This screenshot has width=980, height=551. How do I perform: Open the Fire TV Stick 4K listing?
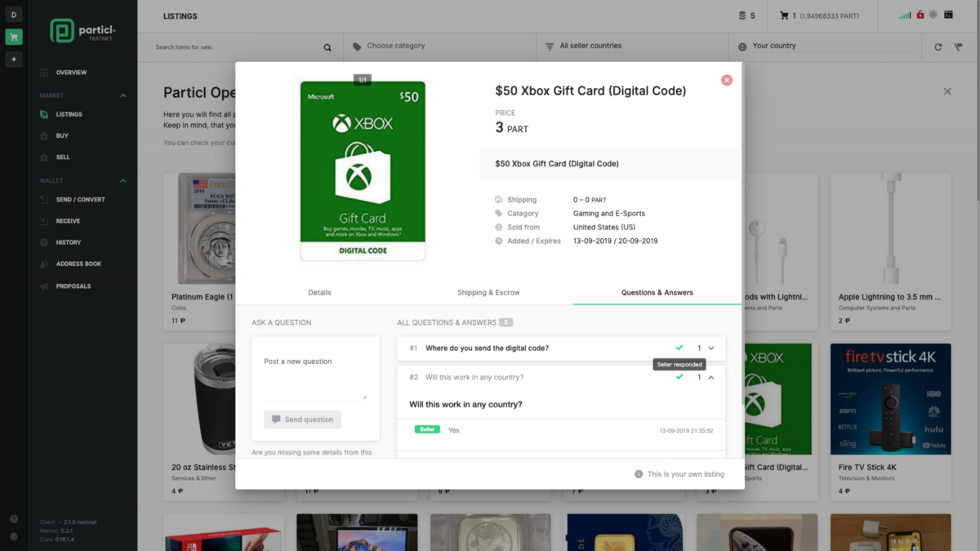tap(890, 422)
